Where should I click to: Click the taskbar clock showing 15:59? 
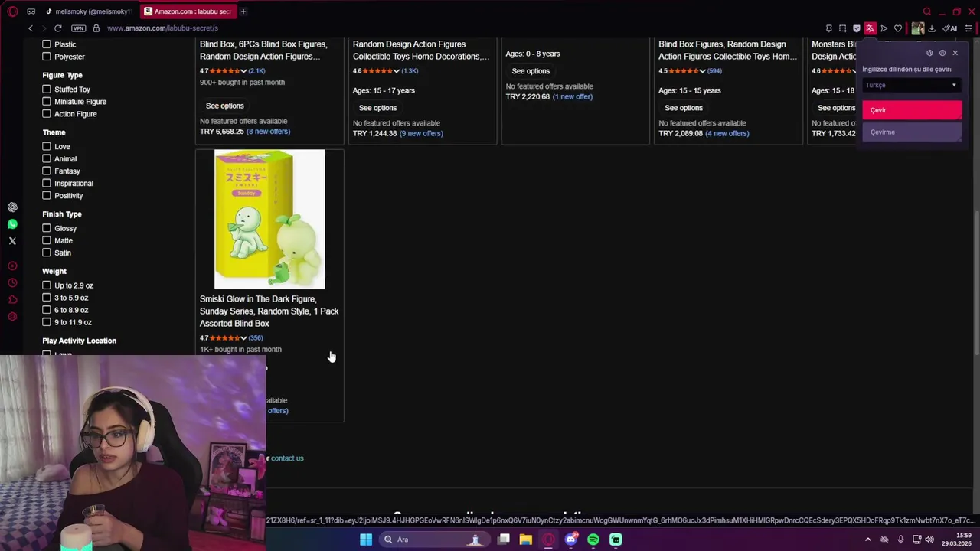pyautogui.click(x=957, y=540)
